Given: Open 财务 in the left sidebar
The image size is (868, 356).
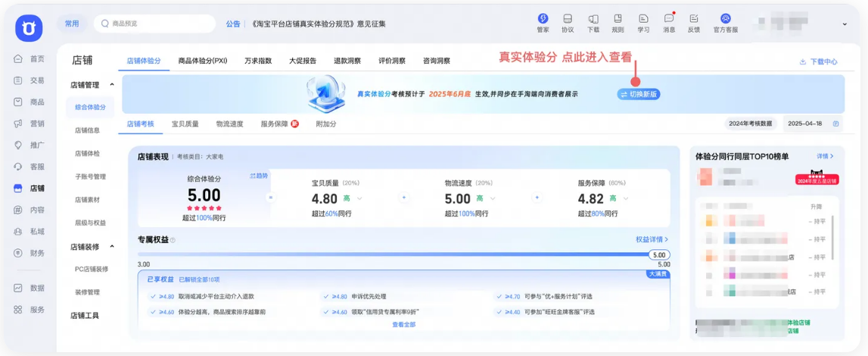Looking at the screenshot, I should 30,253.
